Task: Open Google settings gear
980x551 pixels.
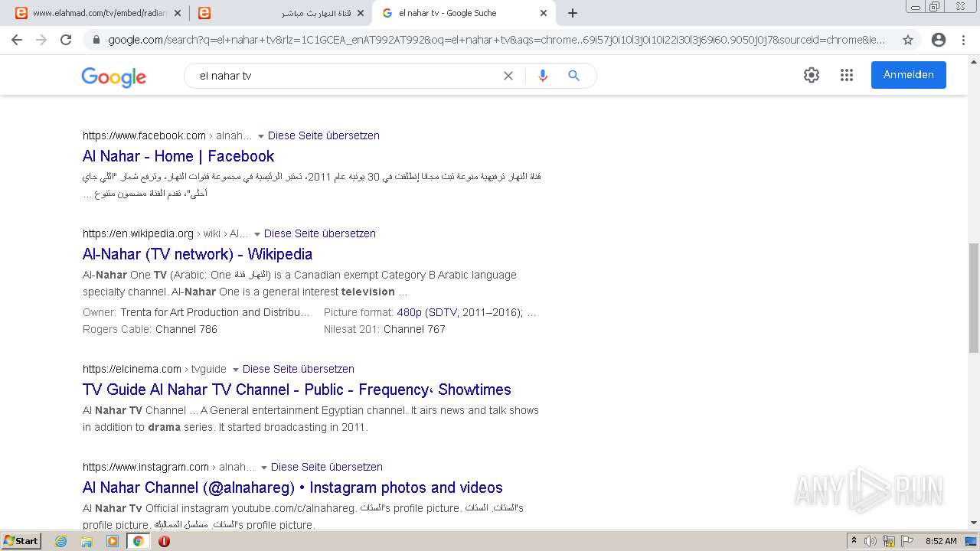Action: 812,75
